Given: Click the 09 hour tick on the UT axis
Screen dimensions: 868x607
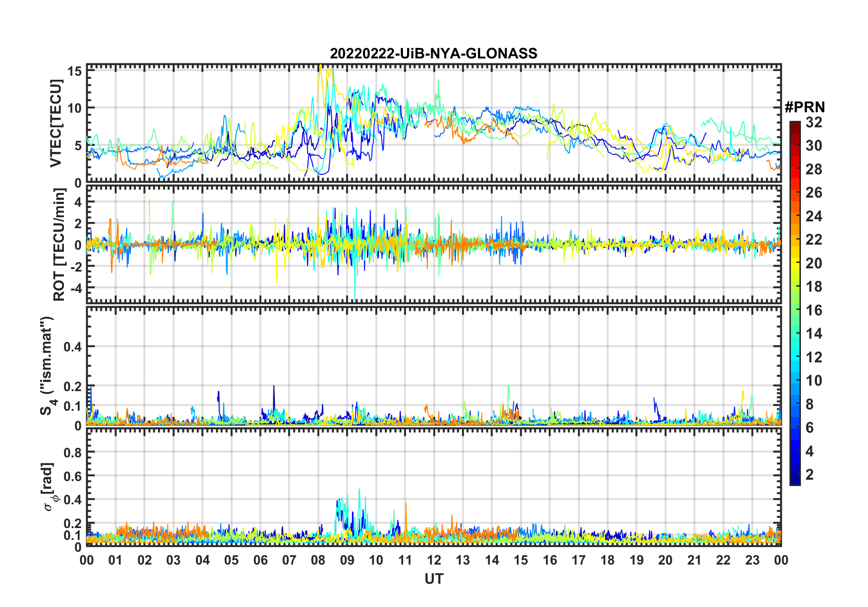Looking at the screenshot, I should tap(347, 560).
